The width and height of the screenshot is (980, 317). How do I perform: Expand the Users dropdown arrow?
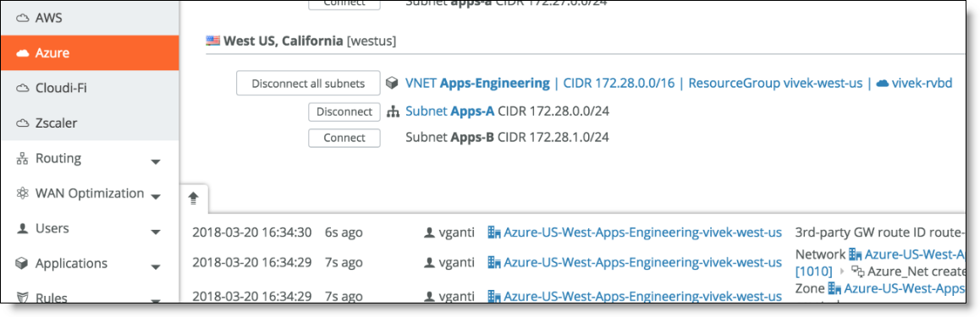(157, 232)
